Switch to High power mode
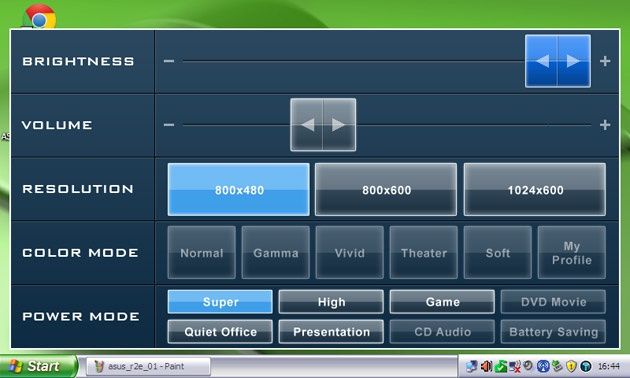This screenshot has height=378, width=630. point(331,302)
